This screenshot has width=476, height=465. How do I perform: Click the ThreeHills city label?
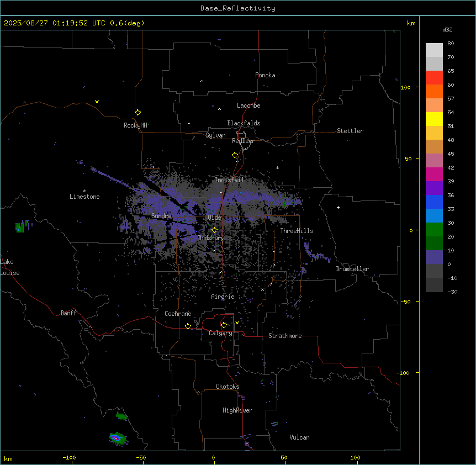tap(297, 231)
